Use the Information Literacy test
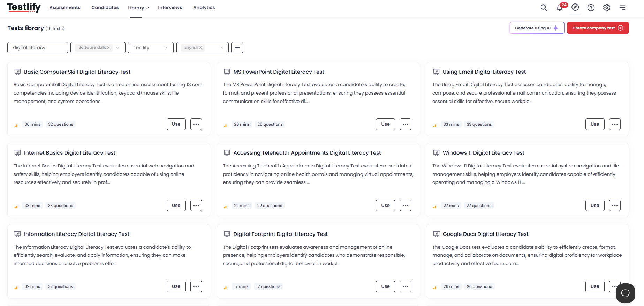 click(x=176, y=286)
